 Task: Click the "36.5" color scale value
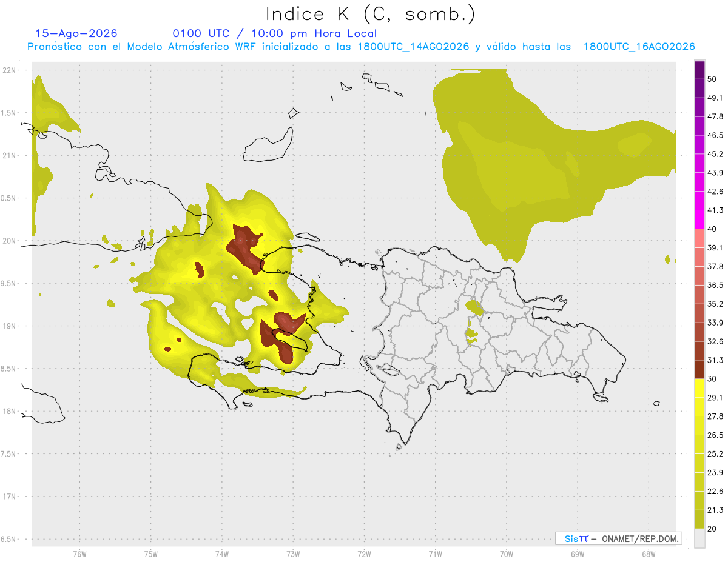[x=715, y=285]
